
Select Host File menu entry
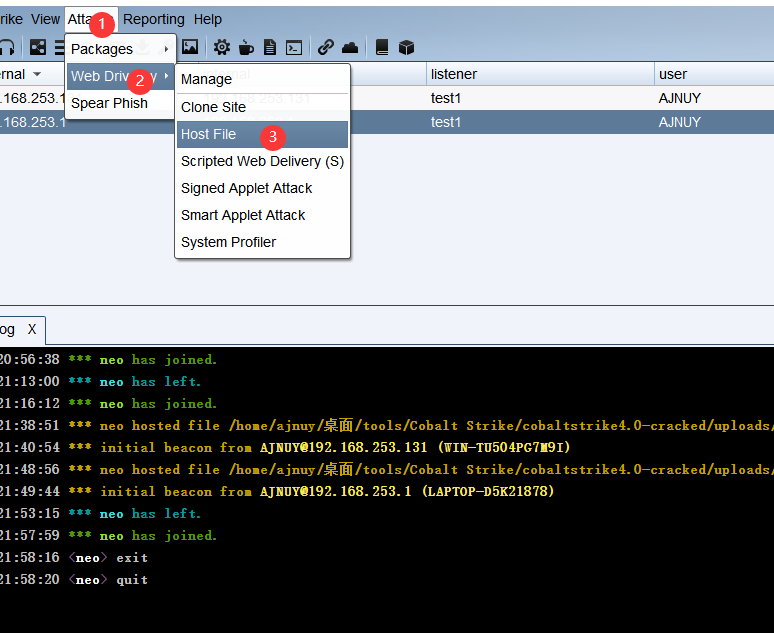point(262,134)
